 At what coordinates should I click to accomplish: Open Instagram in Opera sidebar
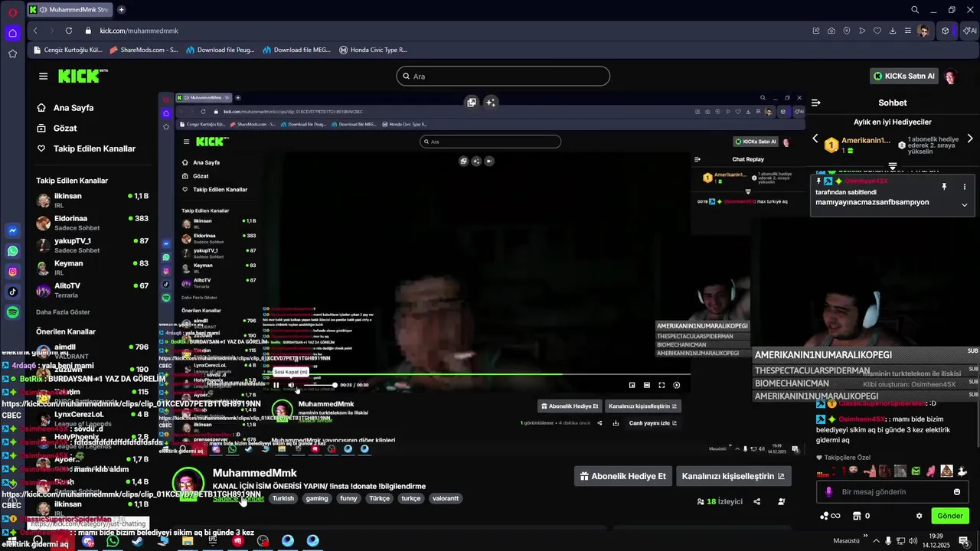(x=13, y=272)
